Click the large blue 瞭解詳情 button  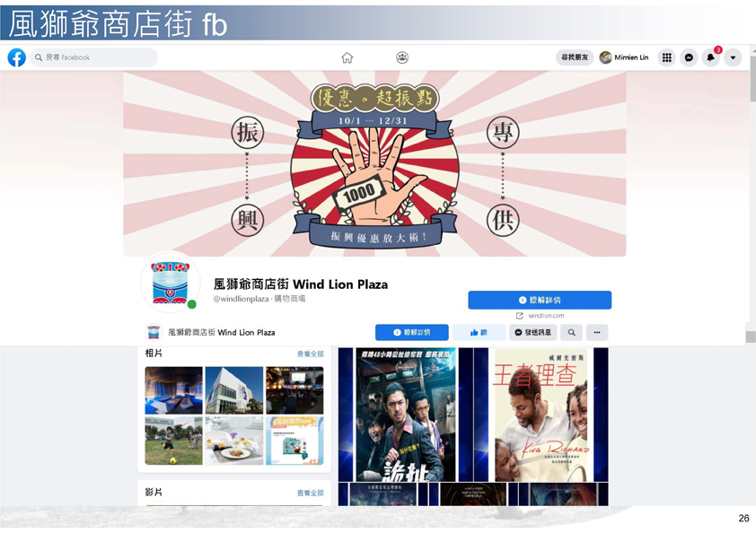click(x=539, y=300)
